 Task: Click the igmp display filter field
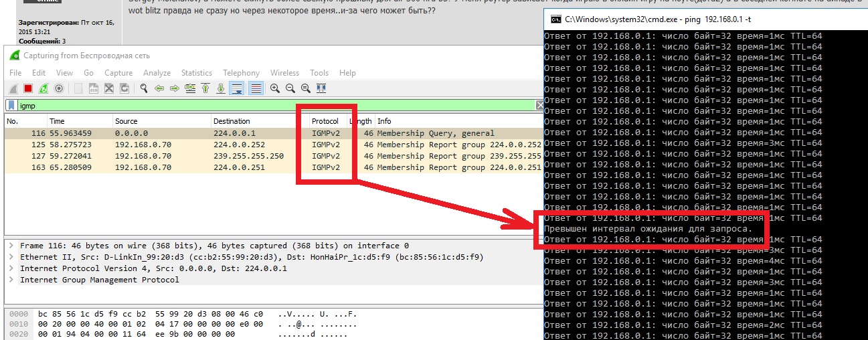tap(268, 105)
